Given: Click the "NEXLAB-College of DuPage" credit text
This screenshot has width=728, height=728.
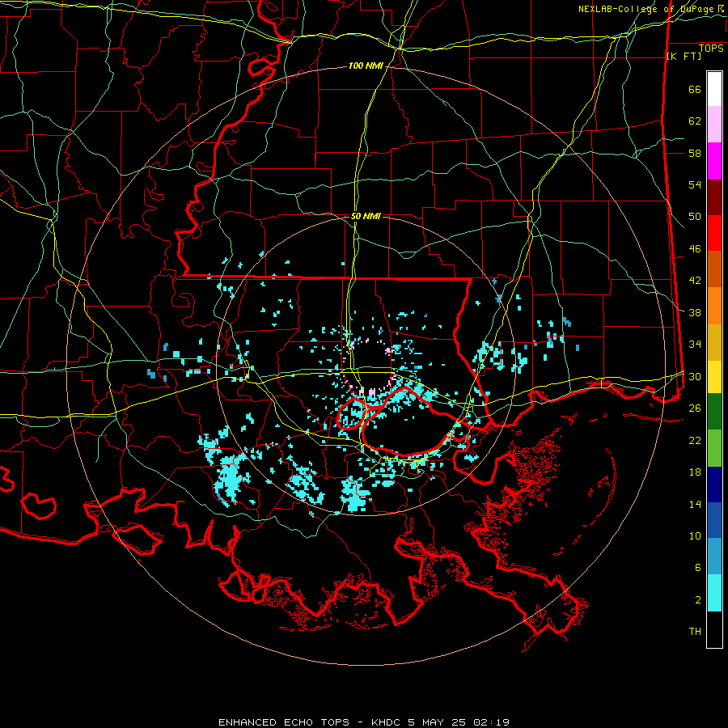Looking at the screenshot, I should click(647, 9).
